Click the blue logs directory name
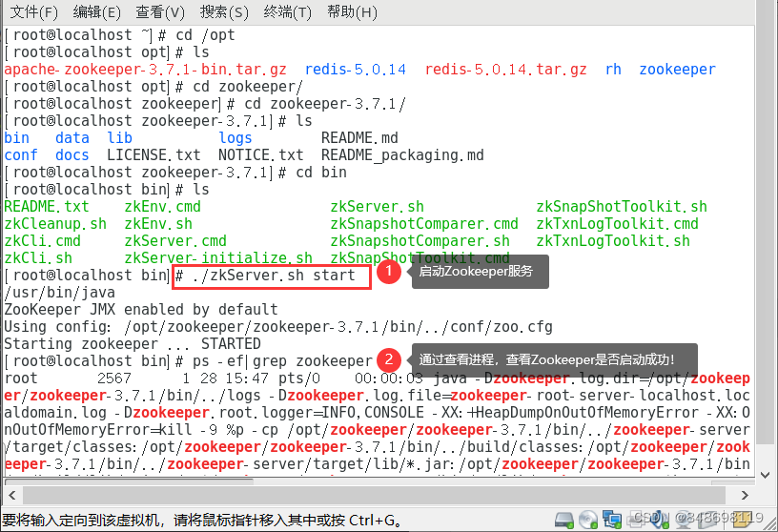778x532 pixels. point(235,138)
